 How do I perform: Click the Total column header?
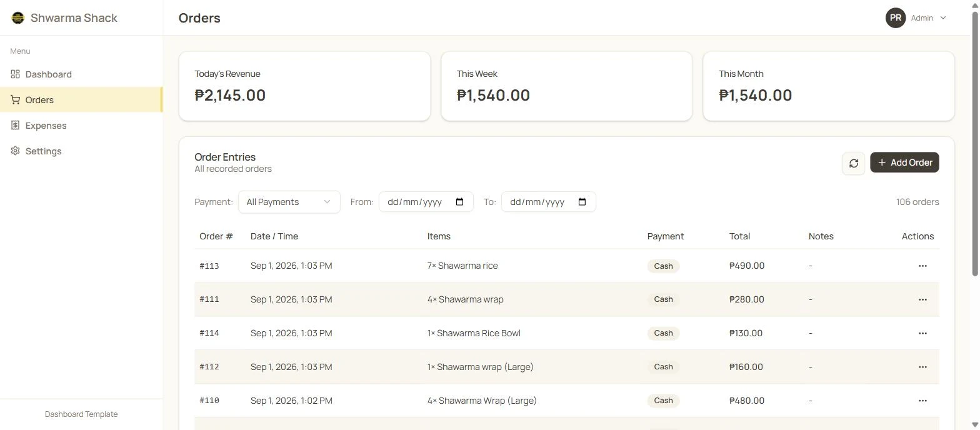pyautogui.click(x=739, y=236)
